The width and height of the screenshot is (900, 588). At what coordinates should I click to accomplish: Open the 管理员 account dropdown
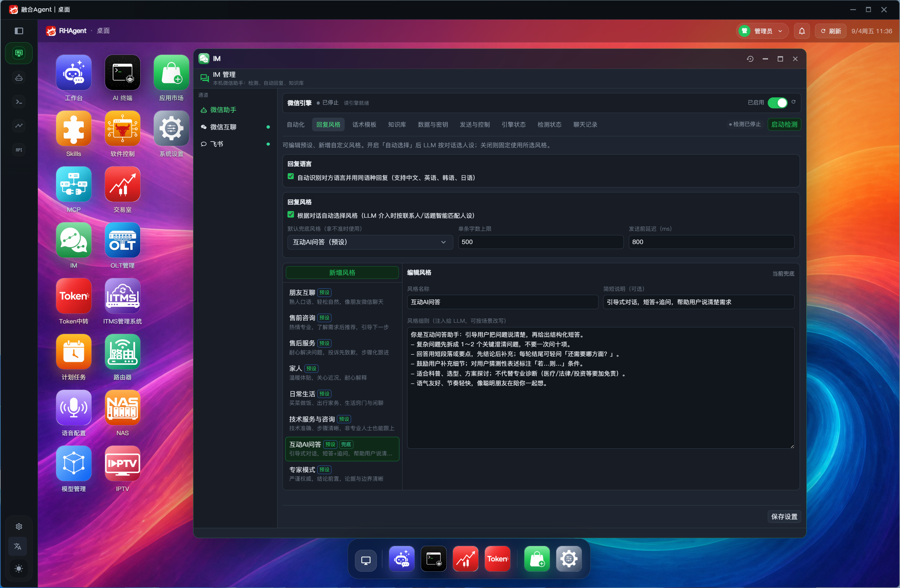tap(762, 31)
